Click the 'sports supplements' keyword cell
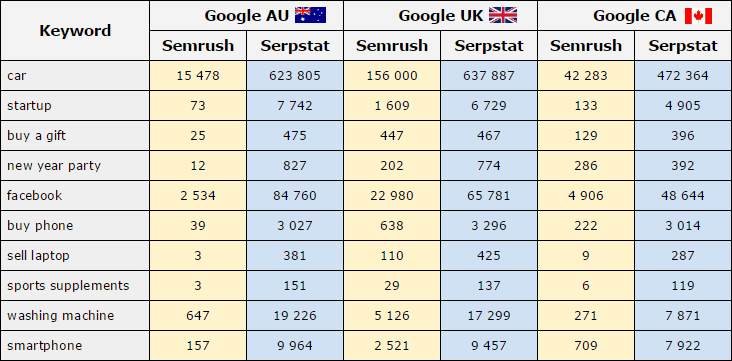 [75, 286]
